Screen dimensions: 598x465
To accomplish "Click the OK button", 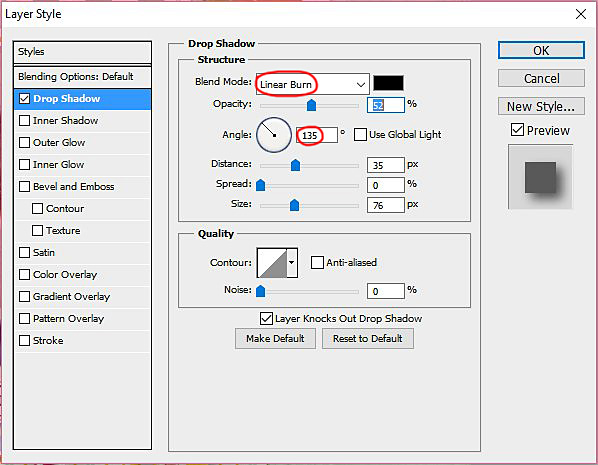I will pyautogui.click(x=541, y=50).
